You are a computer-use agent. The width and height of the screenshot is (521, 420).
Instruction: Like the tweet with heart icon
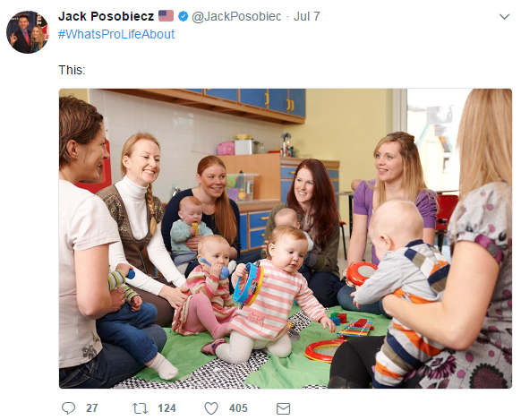pyautogui.click(x=211, y=408)
